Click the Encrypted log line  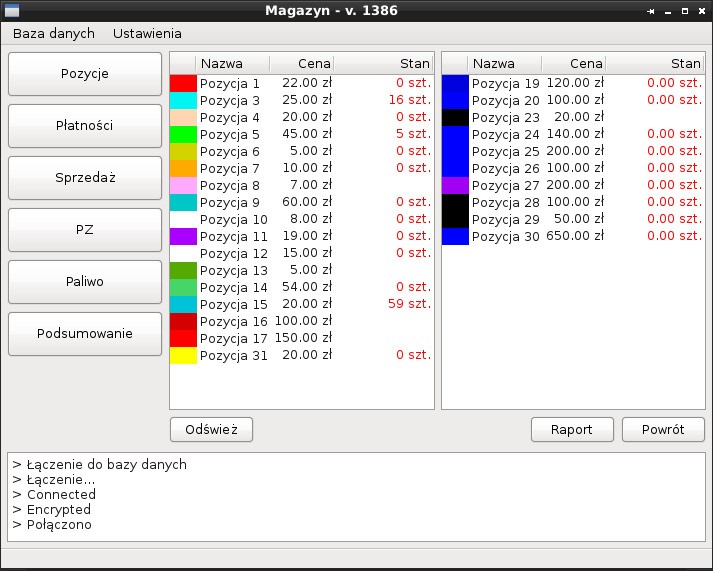coord(52,510)
